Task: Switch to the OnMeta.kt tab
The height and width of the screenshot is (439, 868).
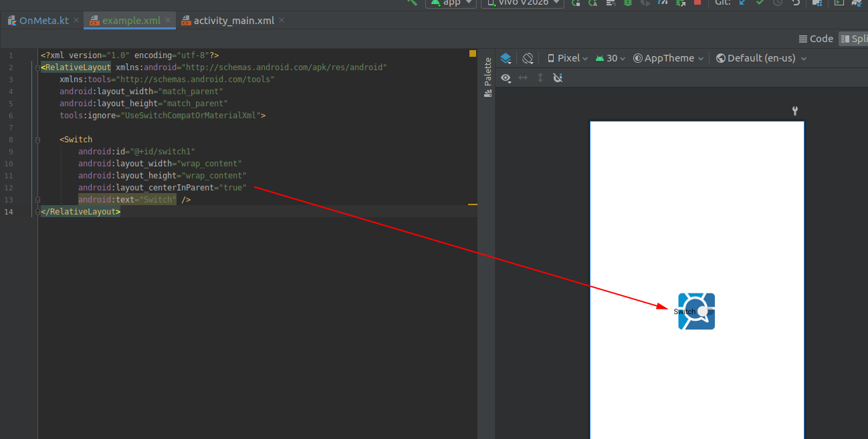Action: [44, 20]
